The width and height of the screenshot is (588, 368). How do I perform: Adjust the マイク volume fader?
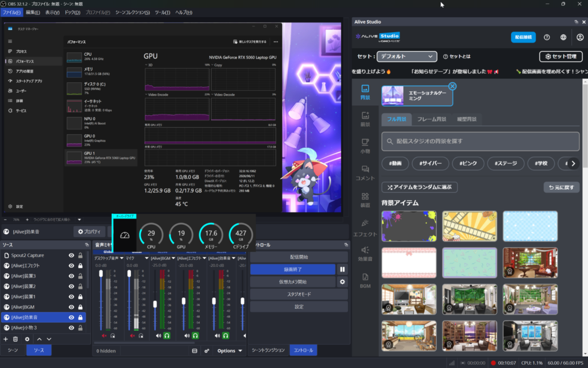[129, 274]
